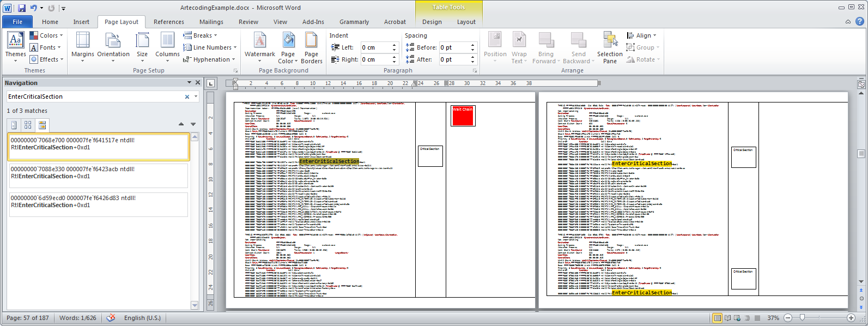868x326 pixels.
Task: Browse headings in Navigation pane
Action: tap(14, 125)
